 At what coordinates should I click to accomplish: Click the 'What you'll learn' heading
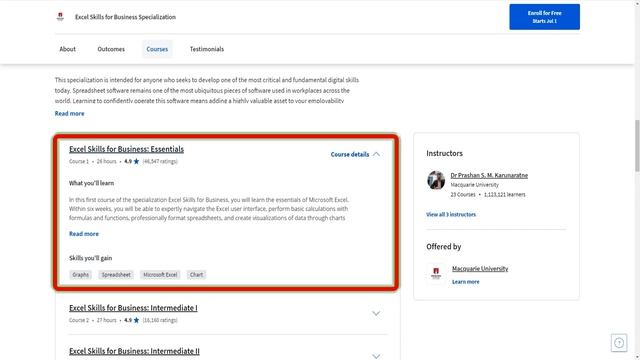pos(91,183)
